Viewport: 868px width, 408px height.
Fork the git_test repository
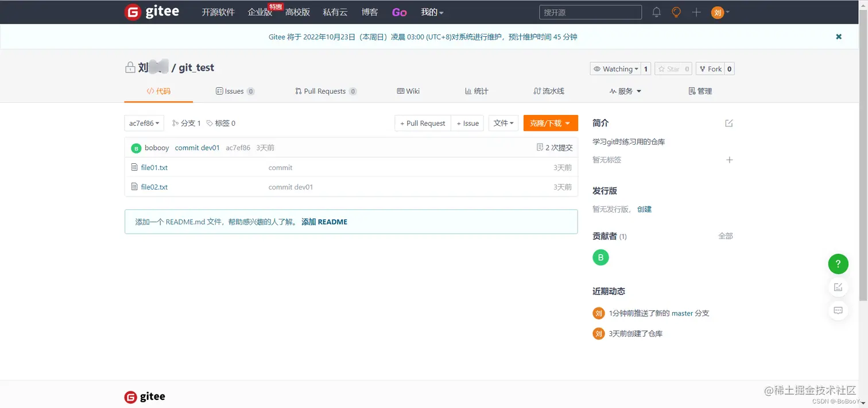point(710,69)
